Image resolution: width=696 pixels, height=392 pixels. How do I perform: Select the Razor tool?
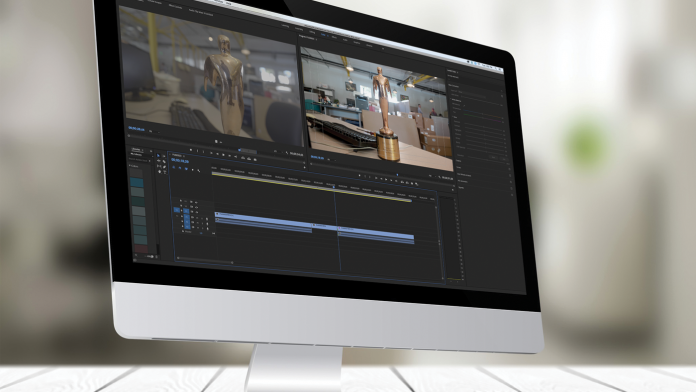coord(164,162)
